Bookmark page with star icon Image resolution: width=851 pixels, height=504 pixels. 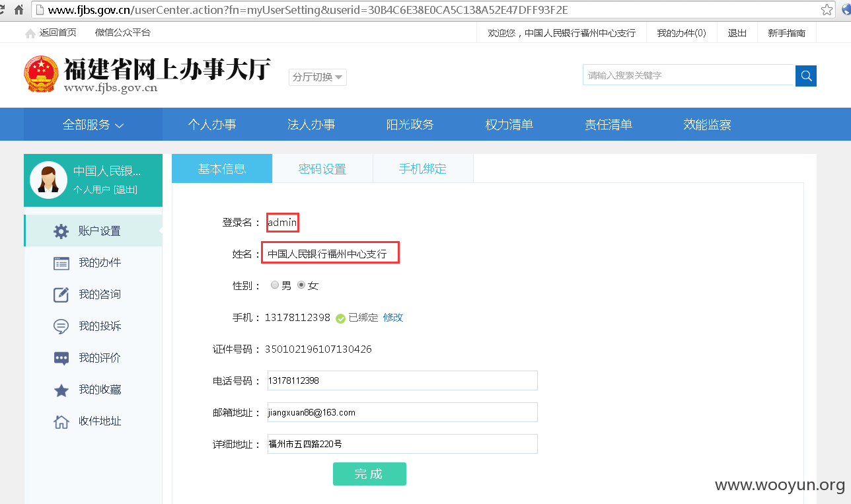(x=827, y=10)
